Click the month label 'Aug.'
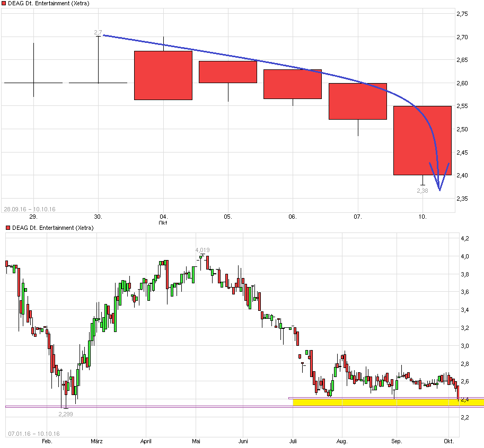 [342, 441]
